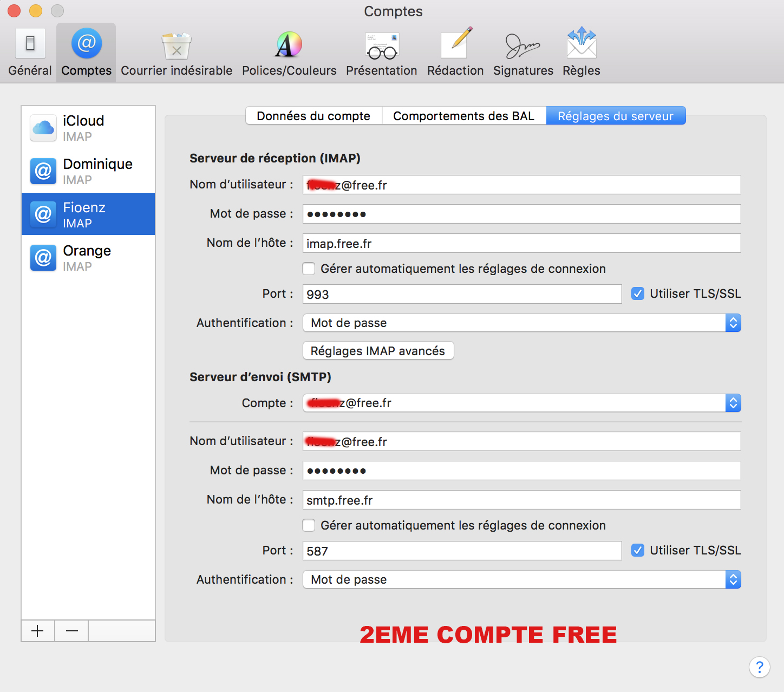Add a new account with plus button

pyautogui.click(x=37, y=631)
